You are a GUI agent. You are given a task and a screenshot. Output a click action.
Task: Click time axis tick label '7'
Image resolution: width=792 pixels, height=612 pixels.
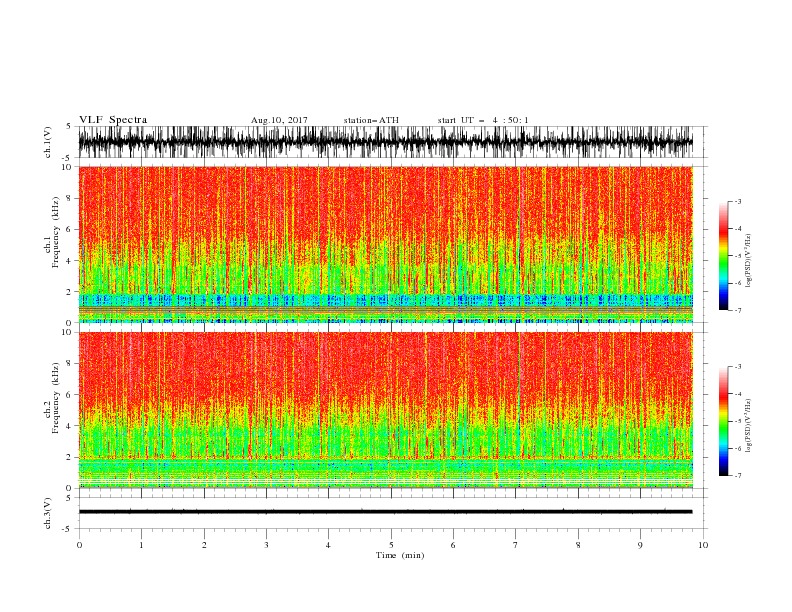pos(516,545)
